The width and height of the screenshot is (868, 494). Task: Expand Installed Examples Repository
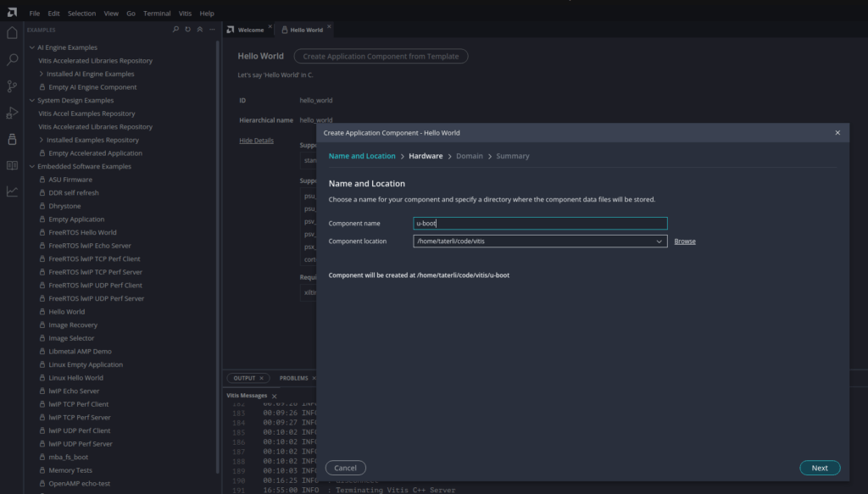pyautogui.click(x=42, y=140)
